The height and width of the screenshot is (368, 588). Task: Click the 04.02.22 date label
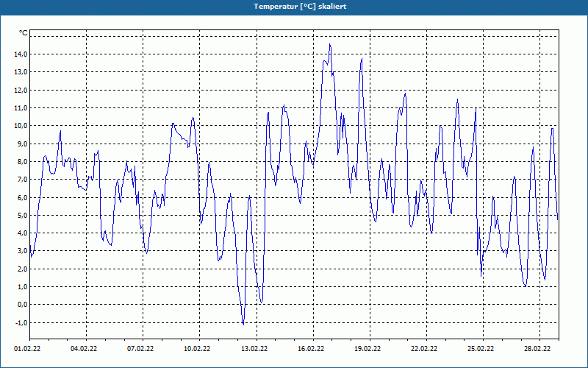[84, 349]
